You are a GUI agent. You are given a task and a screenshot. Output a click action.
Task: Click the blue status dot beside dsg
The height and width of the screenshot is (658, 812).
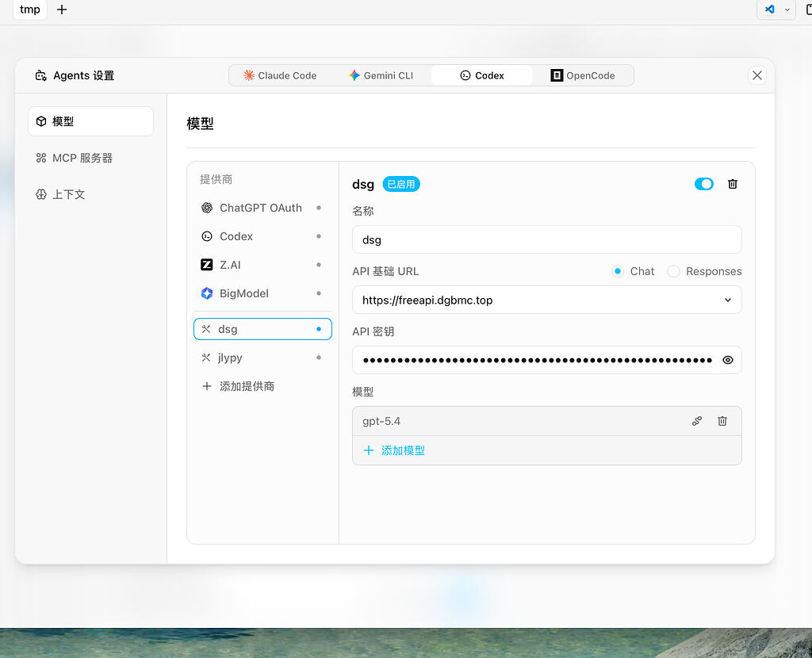pyautogui.click(x=319, y=329)
